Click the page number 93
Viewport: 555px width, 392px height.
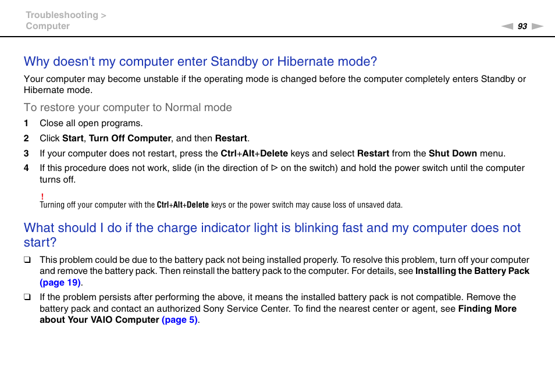(522, 26)
